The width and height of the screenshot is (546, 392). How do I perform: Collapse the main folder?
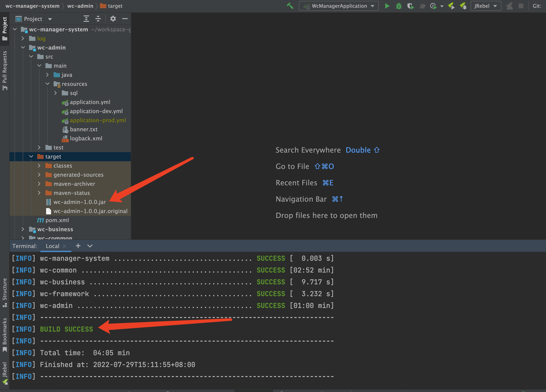coord(39,65)
